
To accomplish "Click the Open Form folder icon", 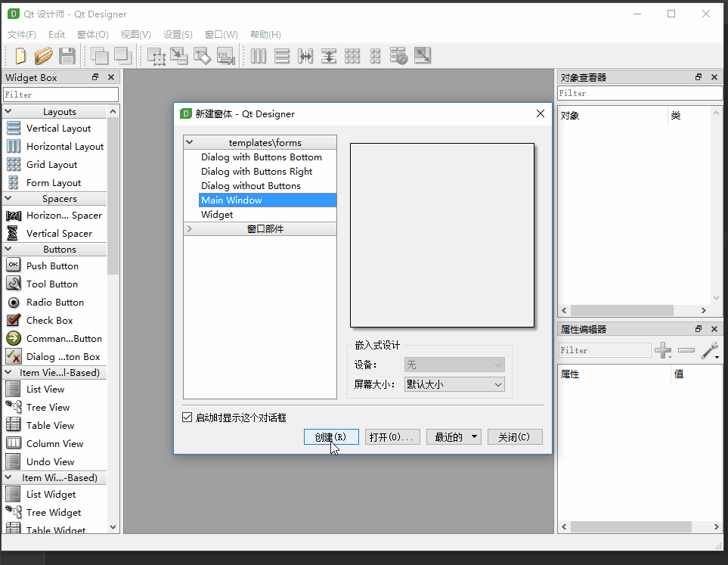I will (x=43, y=55).
